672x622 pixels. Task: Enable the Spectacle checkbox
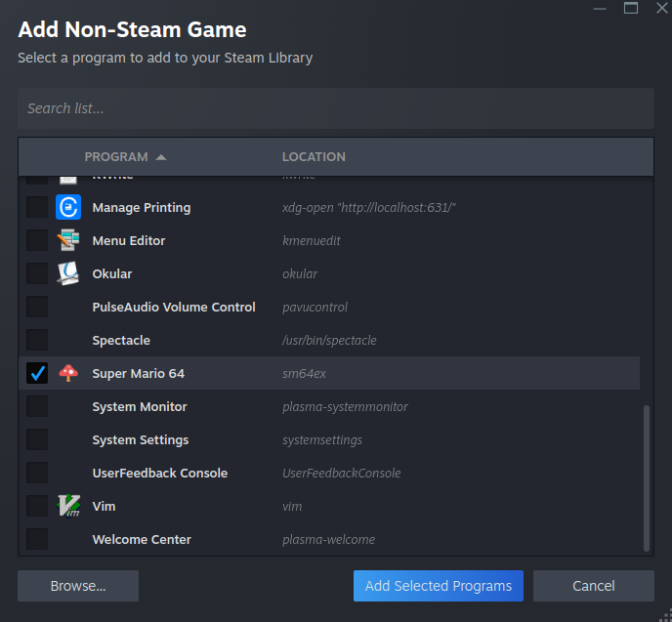[37, 340]
